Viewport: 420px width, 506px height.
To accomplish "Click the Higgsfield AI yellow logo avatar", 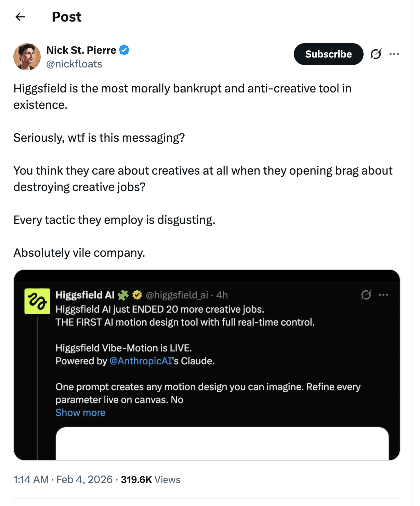I will (37, 301).
